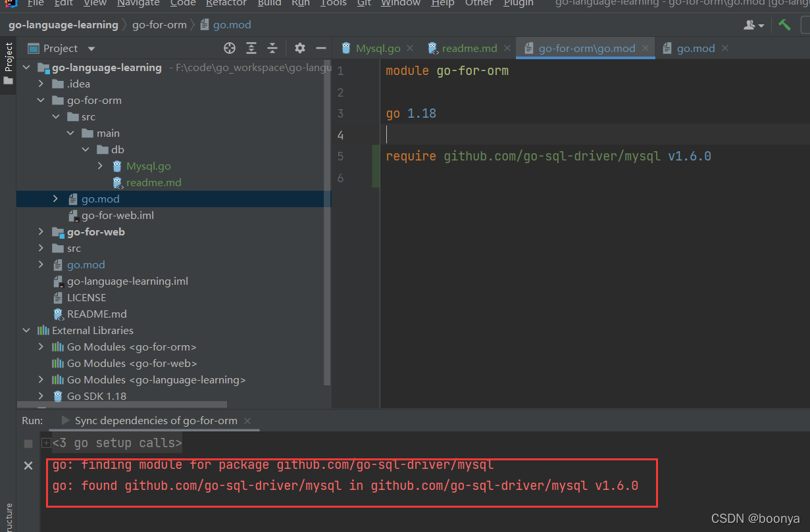Open Project panel settings gear
810x532 pixels.
click(x=300, y=48)
